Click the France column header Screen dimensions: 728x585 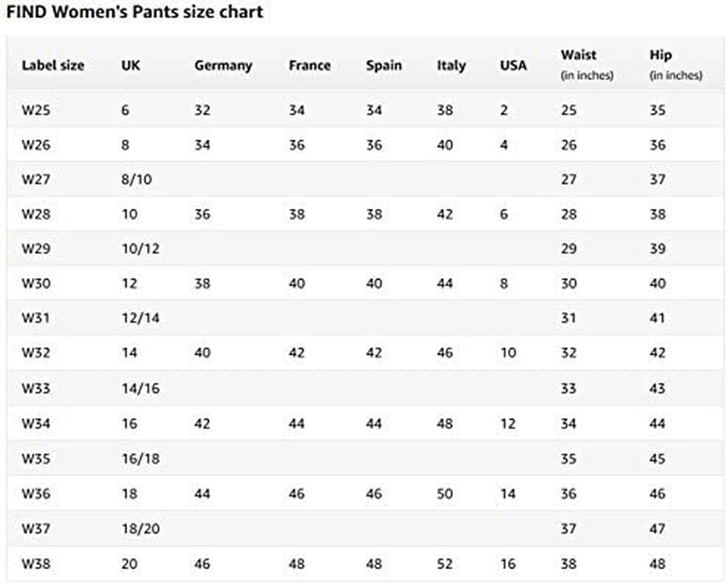coord(309,65)
